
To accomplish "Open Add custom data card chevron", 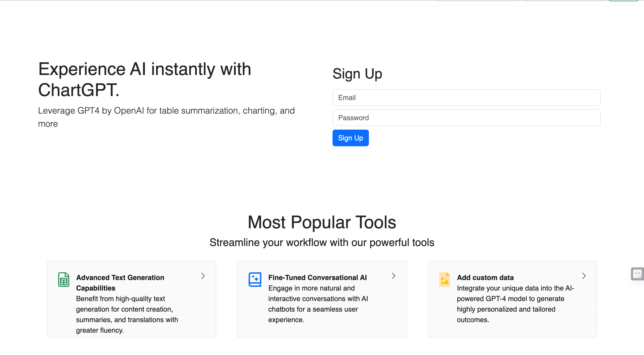I will coord(584,276).
